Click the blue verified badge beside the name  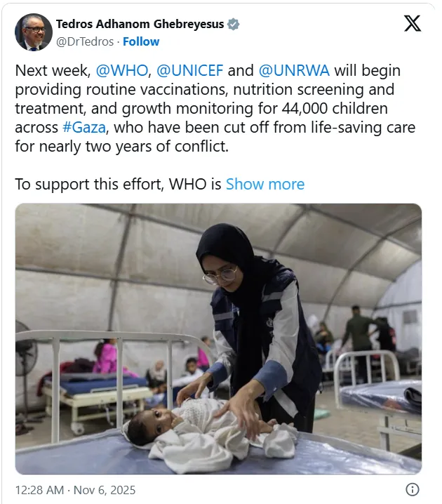[x=233, y=24]
